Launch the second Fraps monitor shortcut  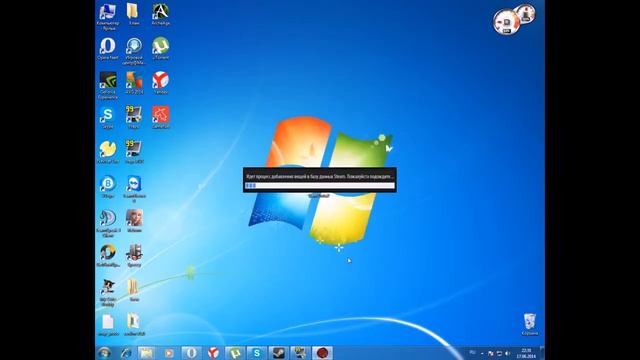click(x=134, y=152)
